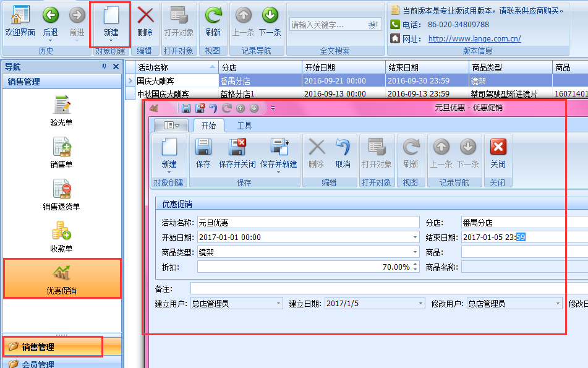Switch to the Tools ribbon tab
The width and height of the screenshot is (588, 368).
(x=245, y=126)
